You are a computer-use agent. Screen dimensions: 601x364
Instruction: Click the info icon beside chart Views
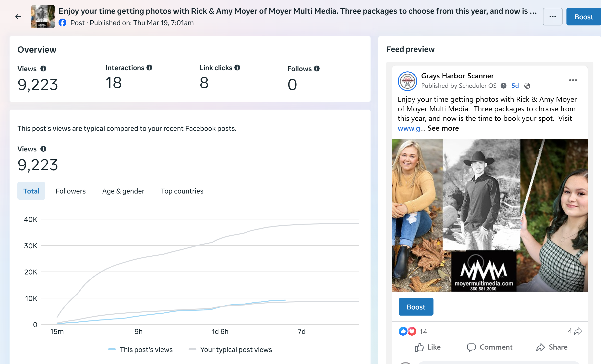(x=43, y=149)
